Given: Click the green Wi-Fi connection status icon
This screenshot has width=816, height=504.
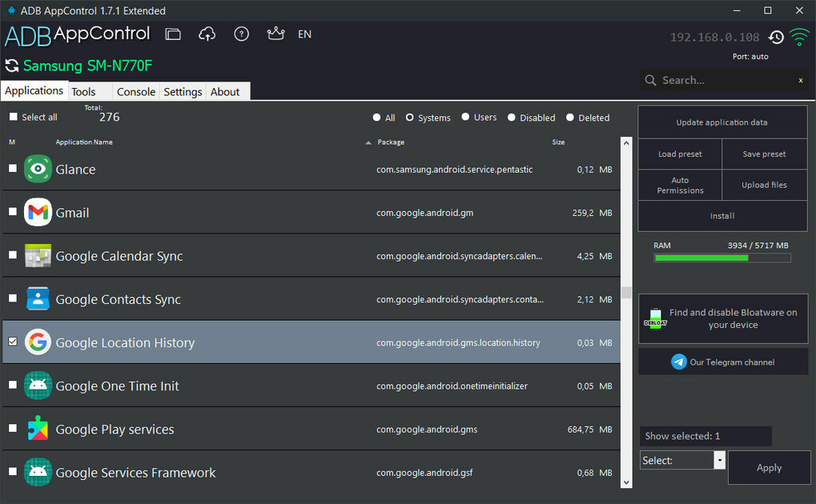Looking at the screenshot, I should pyautogui.click(x=799, y=35).
